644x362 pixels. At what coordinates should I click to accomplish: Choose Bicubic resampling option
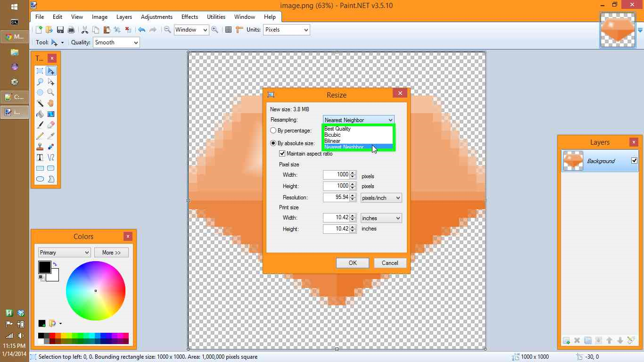(x=358, y=135)
